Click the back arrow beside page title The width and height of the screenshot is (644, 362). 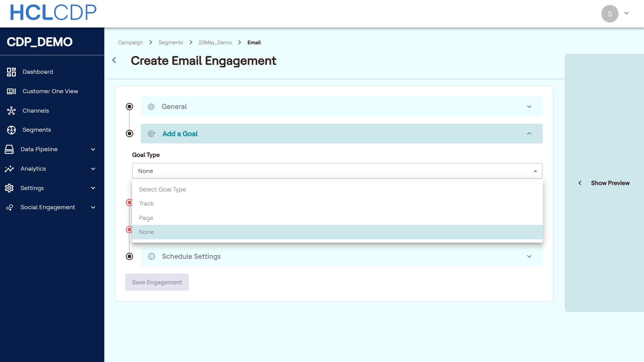tap(114, 60)
